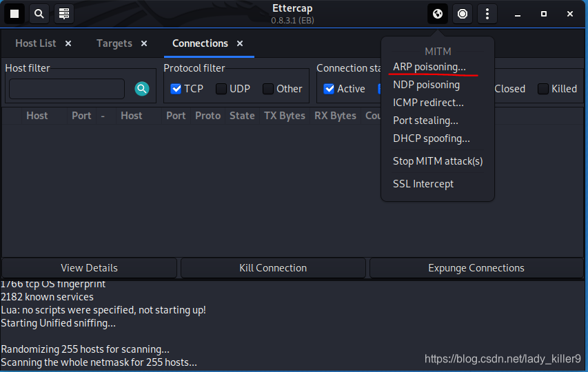Focus the Host filter text field

67,89
